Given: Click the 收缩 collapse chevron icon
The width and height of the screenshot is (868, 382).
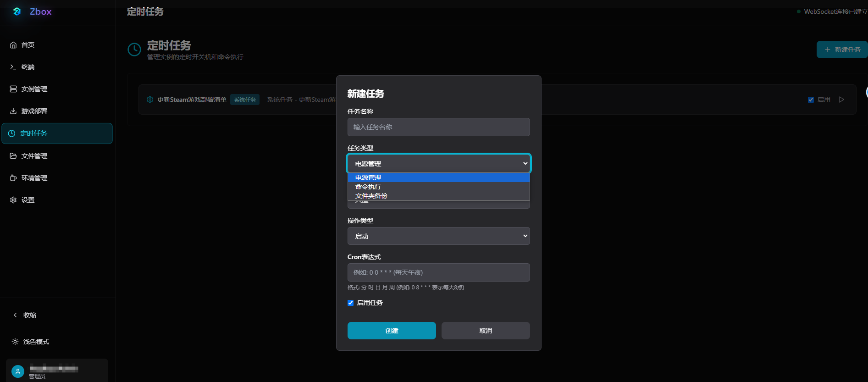Looking at the screenshot, I should (x=15, y=315).
